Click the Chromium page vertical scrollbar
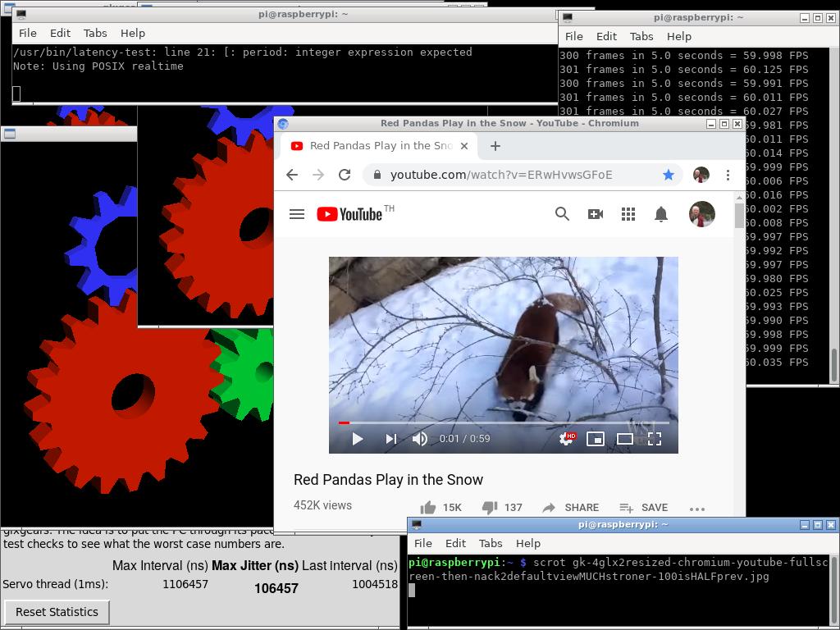Image resolution: width=840 pixels, height=630 pixels. (739, 216)
